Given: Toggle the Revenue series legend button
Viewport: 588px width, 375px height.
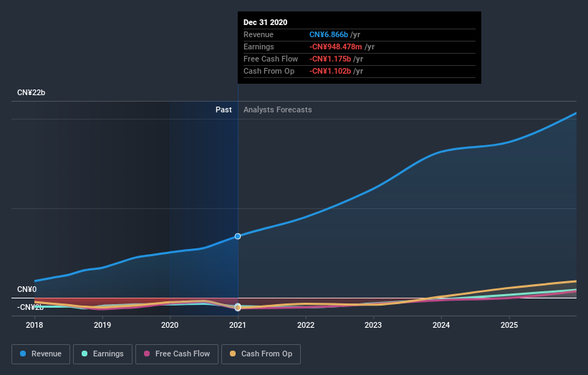Looking at the screenshot, I should pos(41,354).
